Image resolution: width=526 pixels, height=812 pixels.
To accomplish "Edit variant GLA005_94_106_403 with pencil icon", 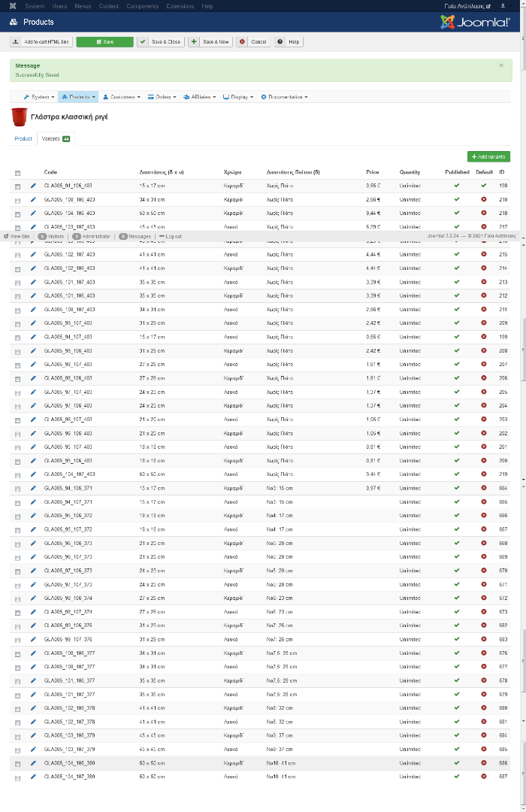I will coord(33,186).
